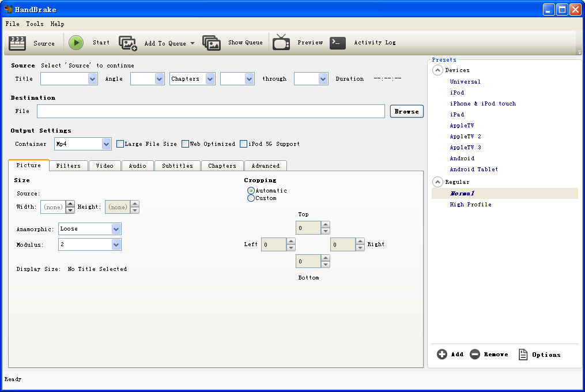
Task: Click the preset Options document icon
Action: click(x=523, y=355)
